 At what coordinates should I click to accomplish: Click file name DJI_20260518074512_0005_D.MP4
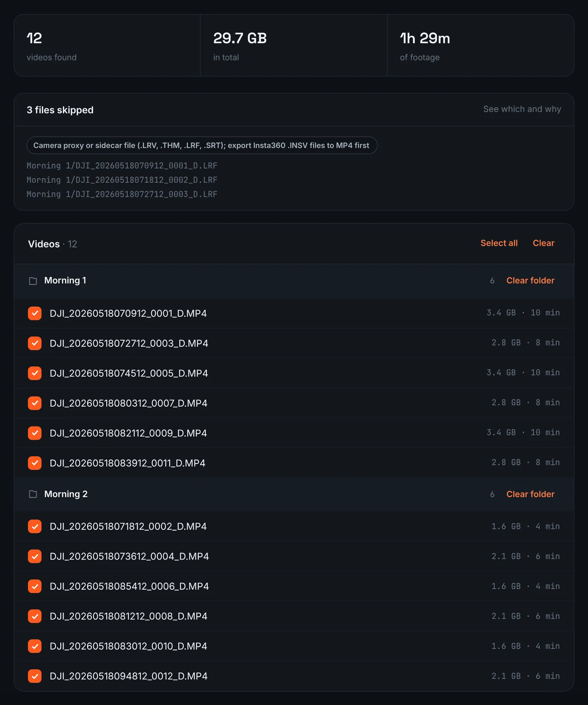pos(129,373)
